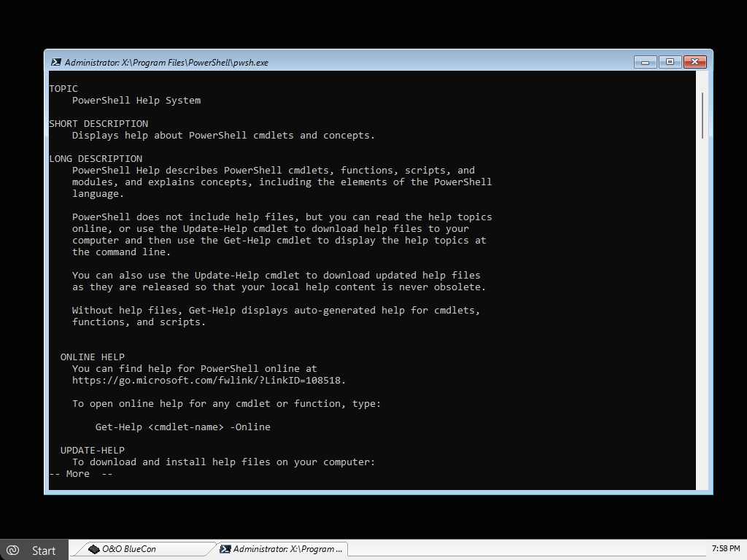Click the SHORT DESCRIPTION heading
The height and width of the screenshot is (560, 747).
pos(98,124)
